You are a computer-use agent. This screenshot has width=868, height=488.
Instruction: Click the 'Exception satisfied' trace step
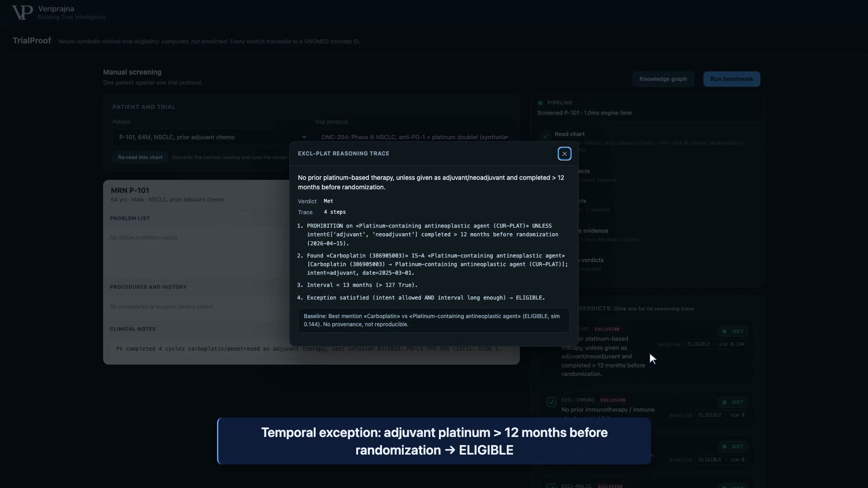click(426, 298)
